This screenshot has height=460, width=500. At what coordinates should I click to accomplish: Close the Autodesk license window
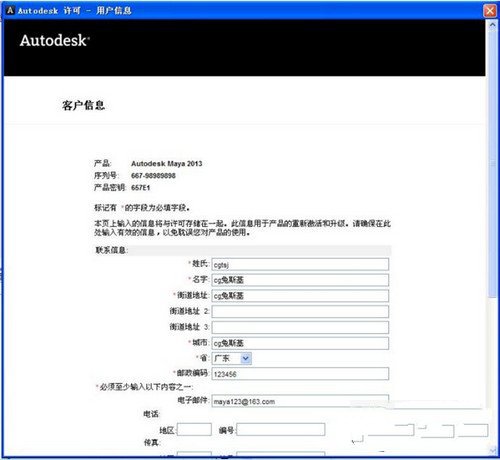(490, 11)
